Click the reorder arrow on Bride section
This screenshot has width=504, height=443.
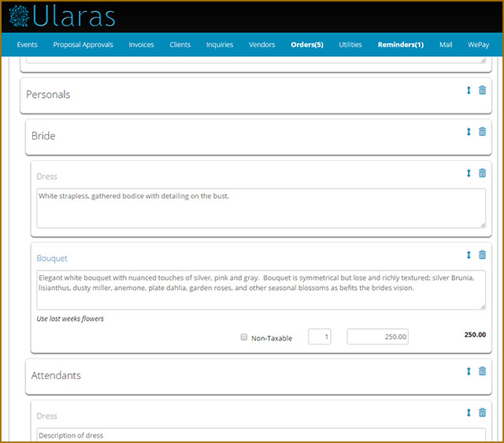pos(469,132)
